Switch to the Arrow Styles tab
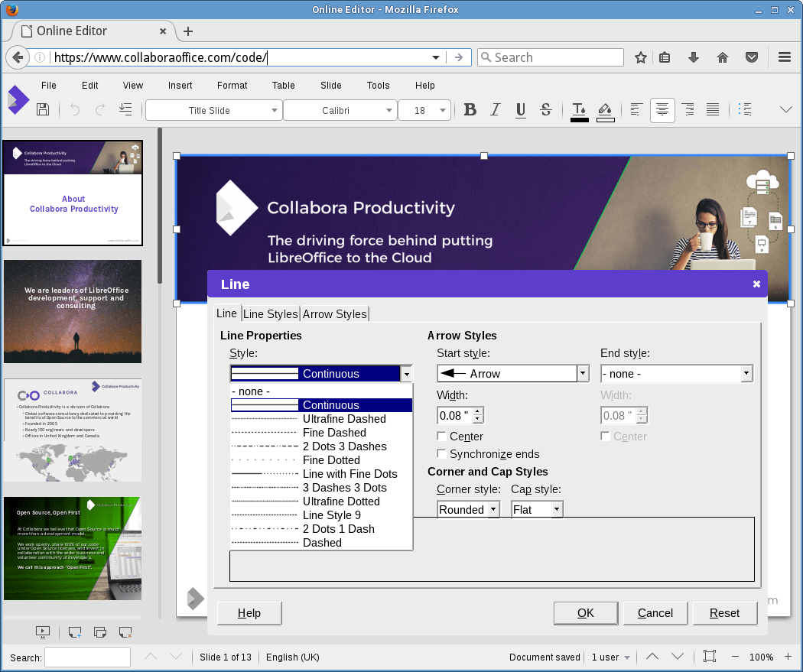This screenshot has width=803, height=672. [x=334, y=314]
